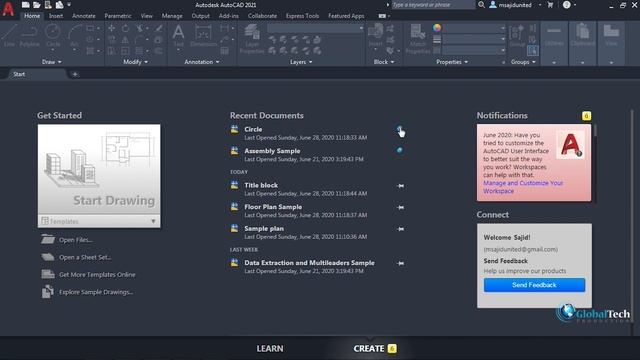
Task: Click the Erase tool in Modify panel
Action: [x=159, y=28]
